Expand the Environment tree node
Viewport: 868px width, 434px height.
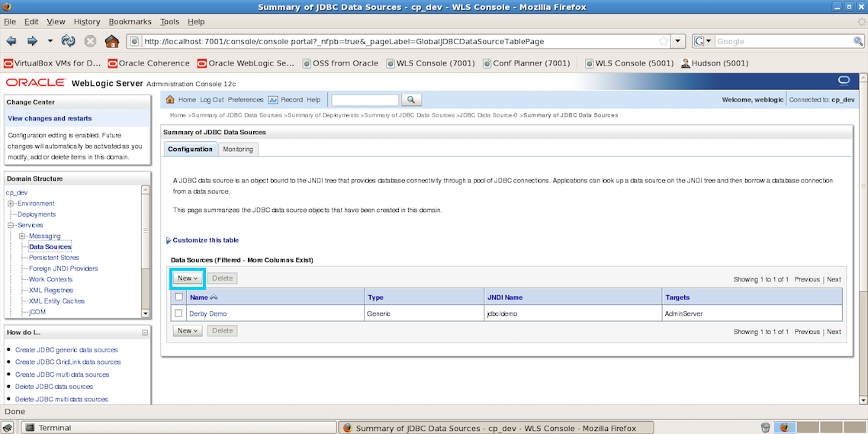11,204
